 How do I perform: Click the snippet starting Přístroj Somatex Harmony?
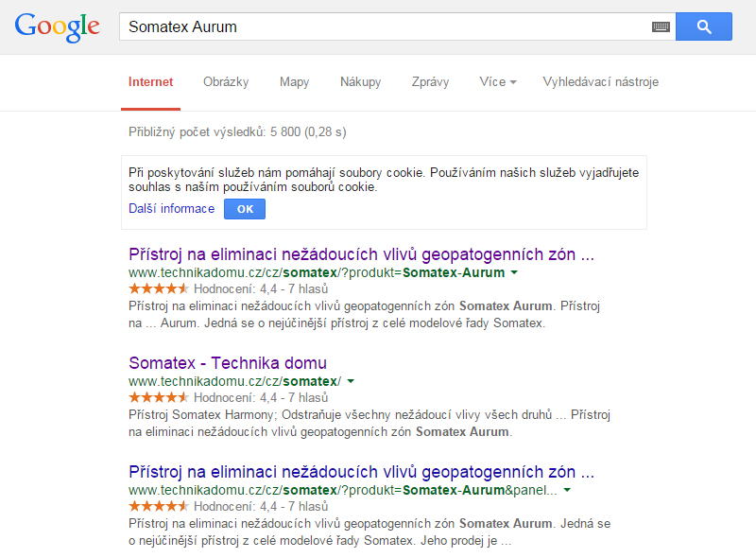tap(369, 424)
